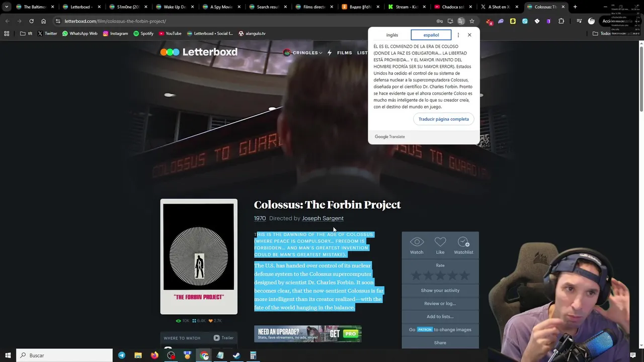Click the Need an Upgrade PRO banner
644x362 pixels.
tap(307, 334)
